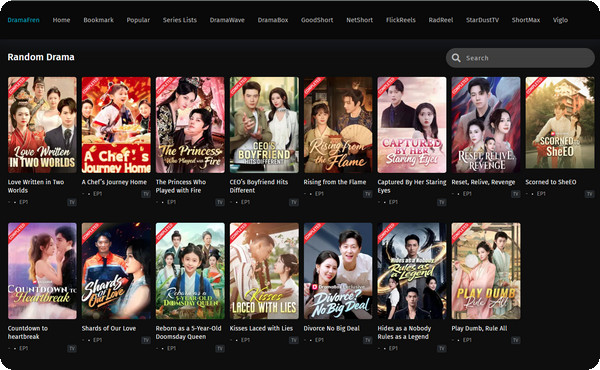Open the StarDustTV category
This screenshot has width=600, height=370.
(x=483, y=20)
